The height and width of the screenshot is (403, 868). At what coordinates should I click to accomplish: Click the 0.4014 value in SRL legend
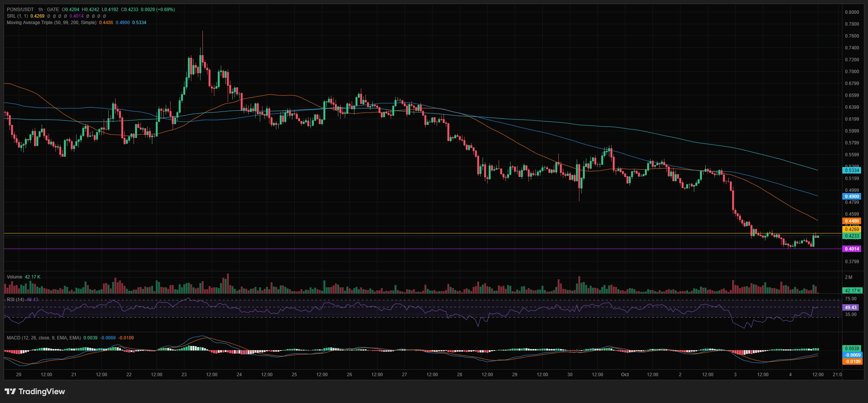[77, 16]
